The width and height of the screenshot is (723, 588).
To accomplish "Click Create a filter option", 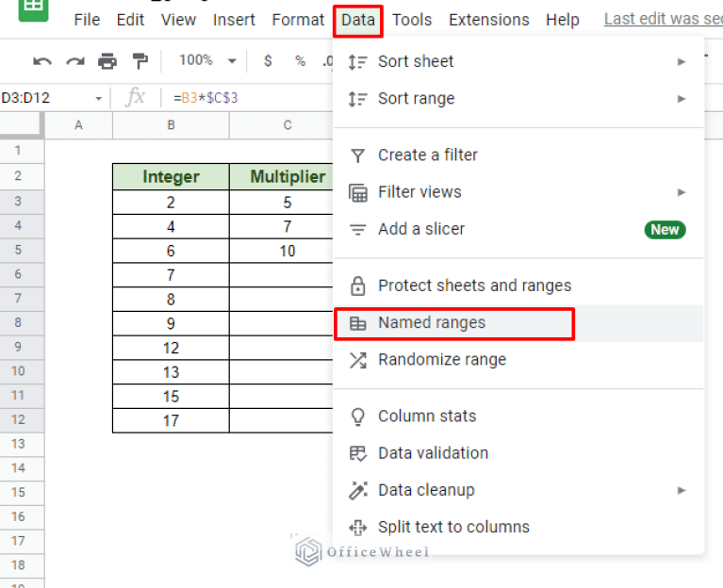I will coord(427,155).
